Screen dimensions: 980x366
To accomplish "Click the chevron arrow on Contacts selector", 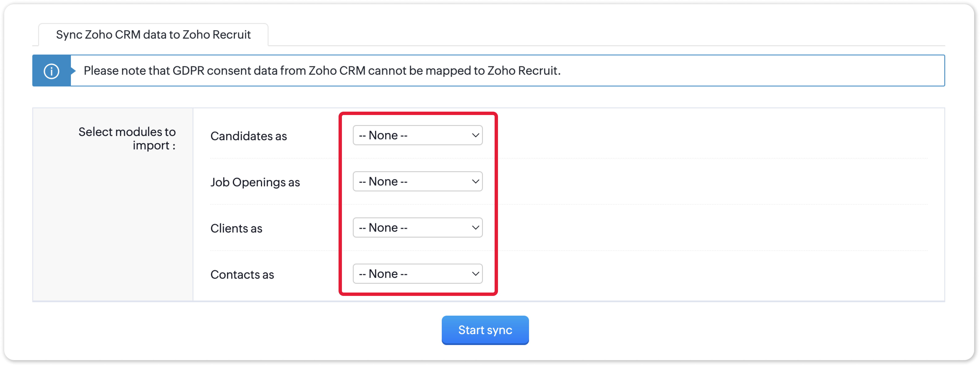I will point(475,274).
